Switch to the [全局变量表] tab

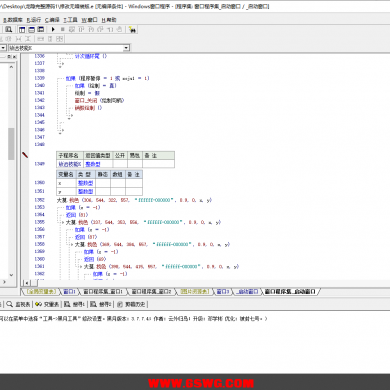coord(41,292)
